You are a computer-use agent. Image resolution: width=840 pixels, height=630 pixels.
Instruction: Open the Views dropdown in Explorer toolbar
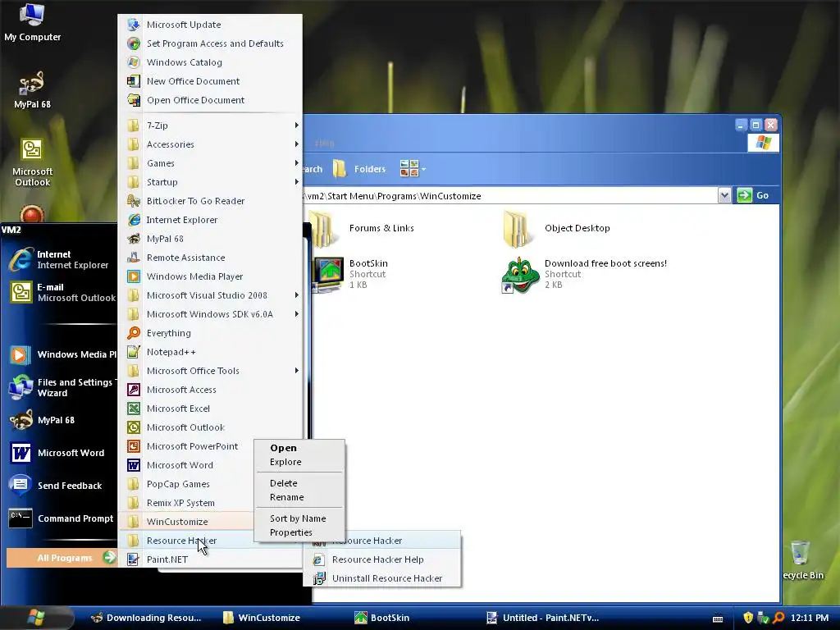pos(413,169)
